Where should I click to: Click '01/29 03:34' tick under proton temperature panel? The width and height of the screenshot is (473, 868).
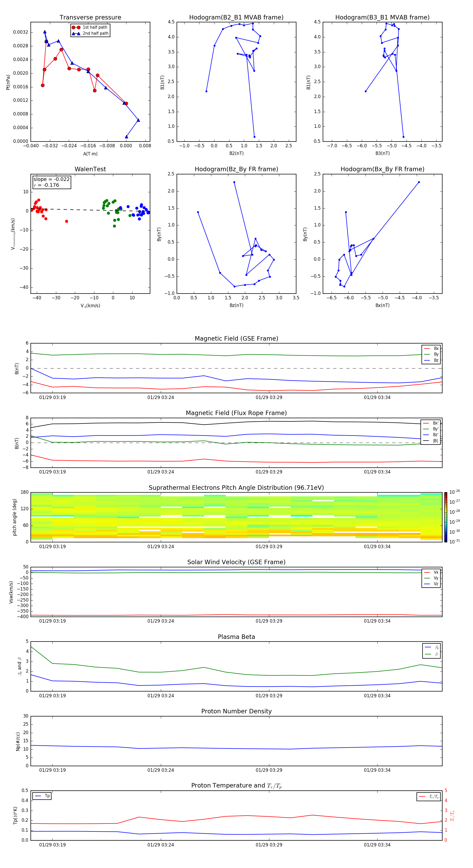point(377,845)
